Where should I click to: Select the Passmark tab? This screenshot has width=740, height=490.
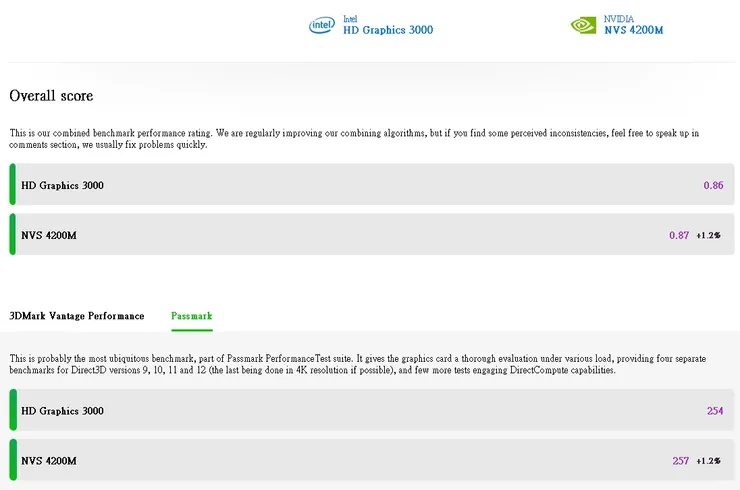(191, 316)
